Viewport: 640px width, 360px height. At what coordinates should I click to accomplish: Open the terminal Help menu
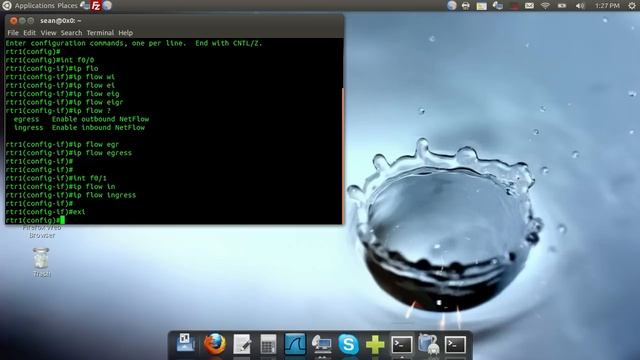click(125, 33)
